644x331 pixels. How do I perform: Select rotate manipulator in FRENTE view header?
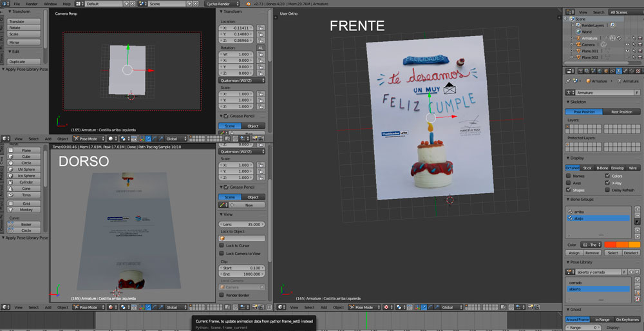click(430, 307)
